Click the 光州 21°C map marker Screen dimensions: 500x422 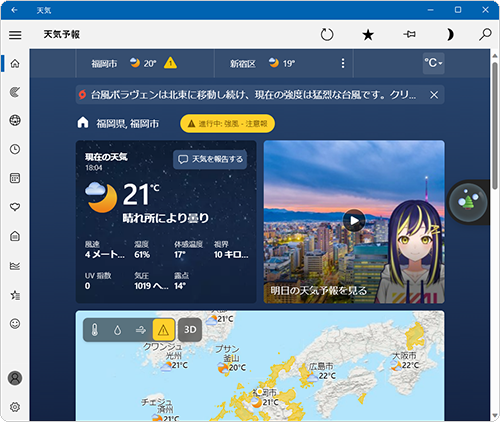tap(173, 361)
